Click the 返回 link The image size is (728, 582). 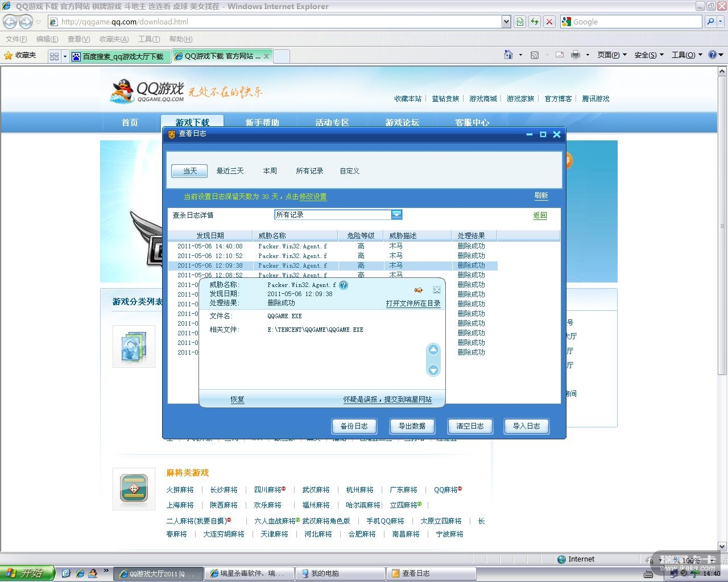click(x=540, y=215)
